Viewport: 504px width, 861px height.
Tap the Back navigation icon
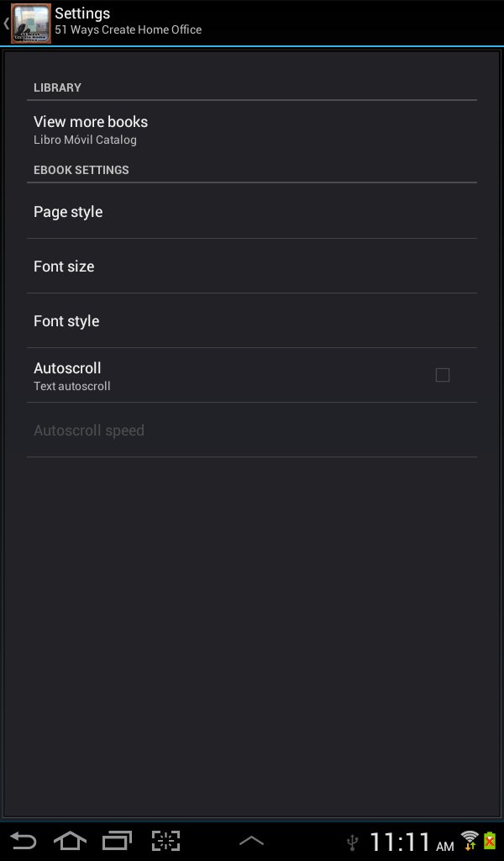click(24, 840)
